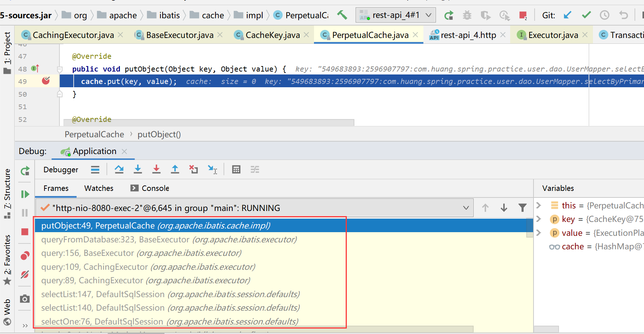This screenshot has width=644, height=334.
Task: Open the View Breakpoints icon
Action: pos(25,256)
